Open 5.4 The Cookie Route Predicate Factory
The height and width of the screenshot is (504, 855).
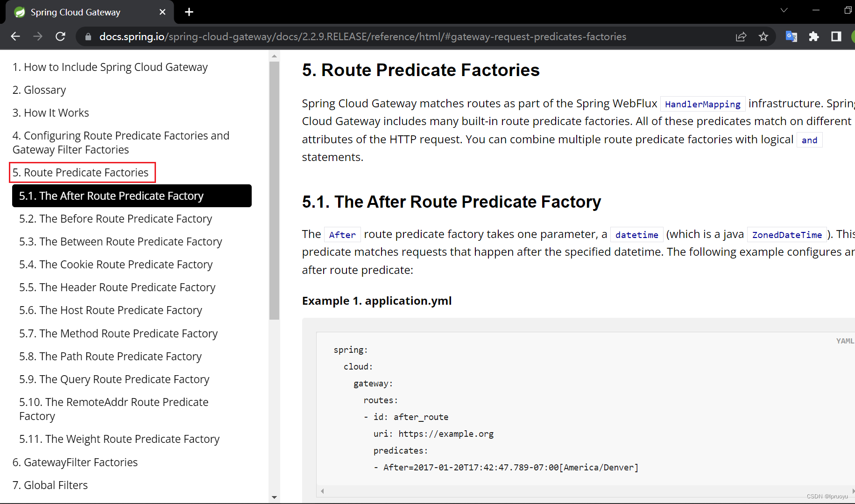(x=116, y=265)
